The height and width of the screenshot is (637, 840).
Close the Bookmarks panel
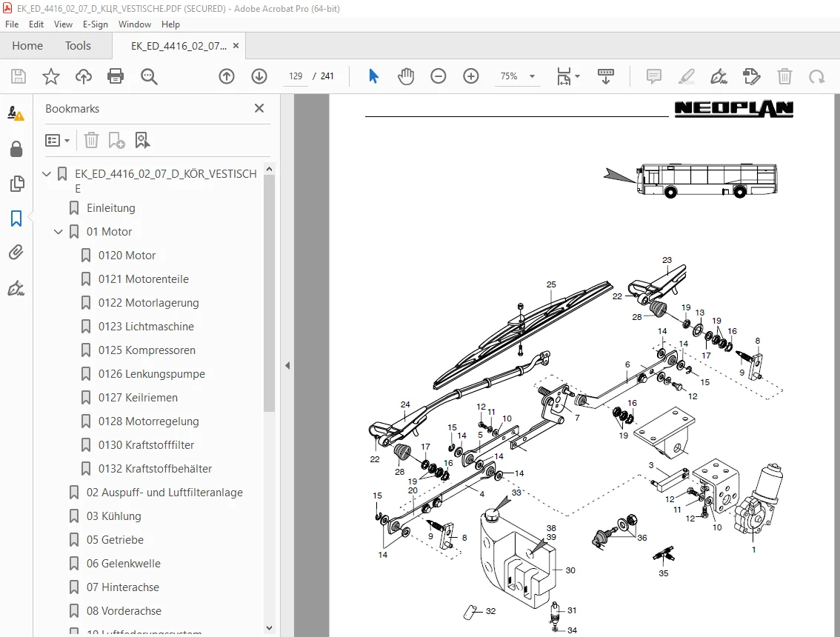click(x=259, y=108)
